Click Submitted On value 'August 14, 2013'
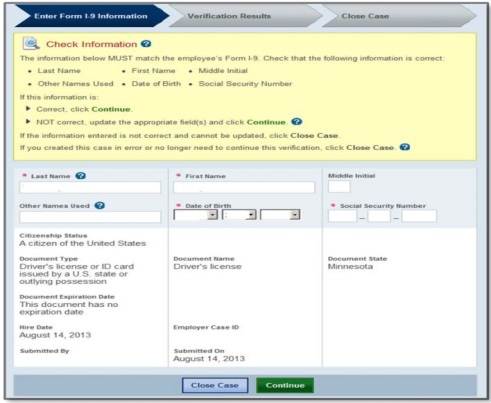The height and width of the screenshot is (403, 491). (x=209, y=359)
